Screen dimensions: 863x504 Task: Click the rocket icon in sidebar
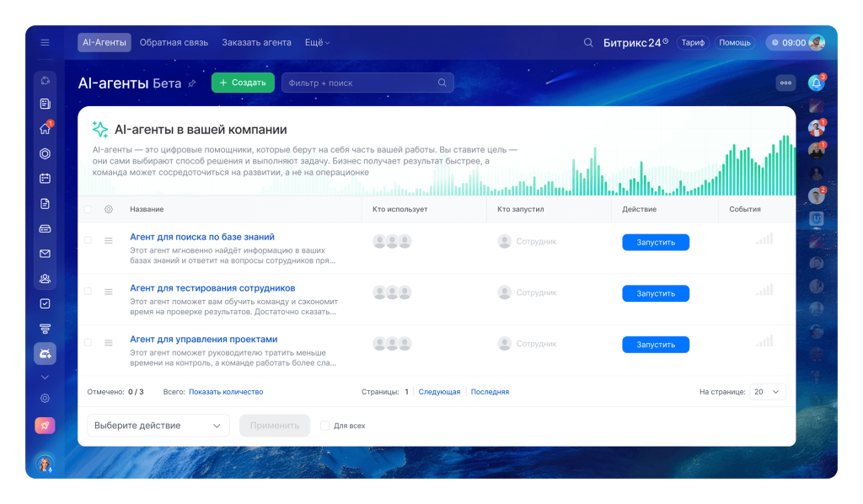pos(46,426)
